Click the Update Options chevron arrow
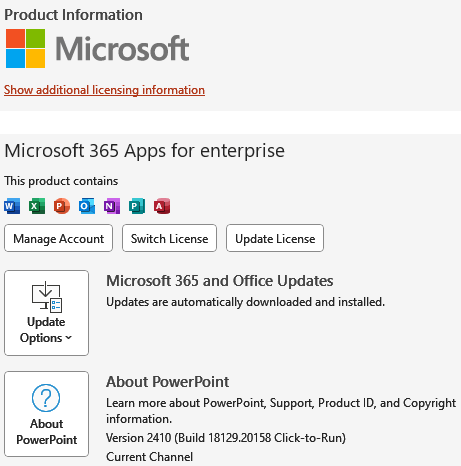This screenshot has width=461, height=466. (69, 338)
